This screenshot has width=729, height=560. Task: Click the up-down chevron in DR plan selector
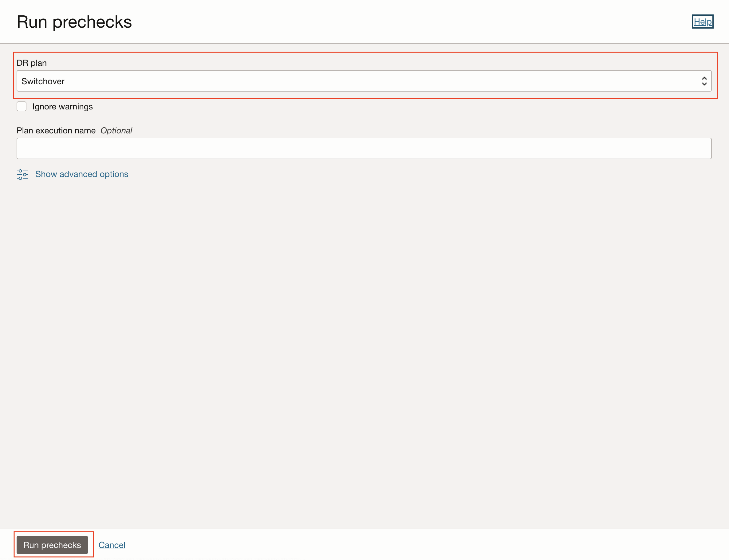coord(704,81)
